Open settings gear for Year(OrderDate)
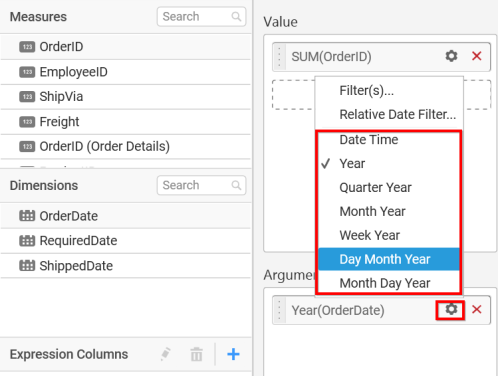 coord(451,309)
